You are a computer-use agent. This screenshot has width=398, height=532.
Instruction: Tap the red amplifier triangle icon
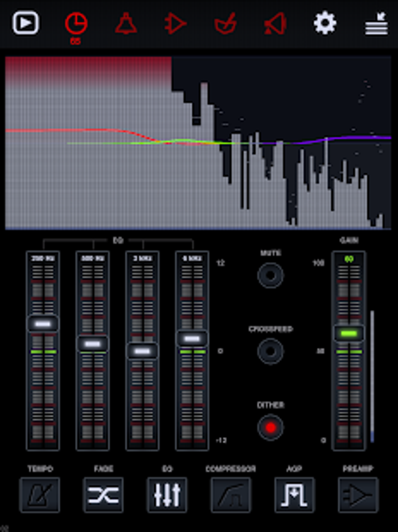[175, 23]
